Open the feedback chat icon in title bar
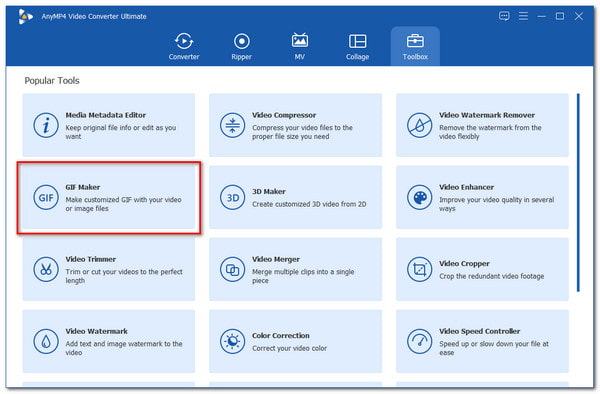This screenshot has height=394, width=600. (504, 16)
